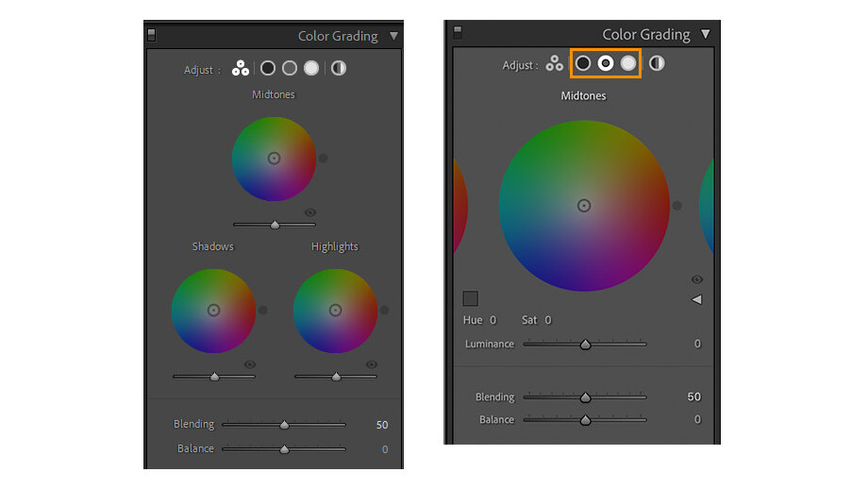Click center of Highlights color wheel
This screenshot has width=868, height=489.
pos(336,311)
